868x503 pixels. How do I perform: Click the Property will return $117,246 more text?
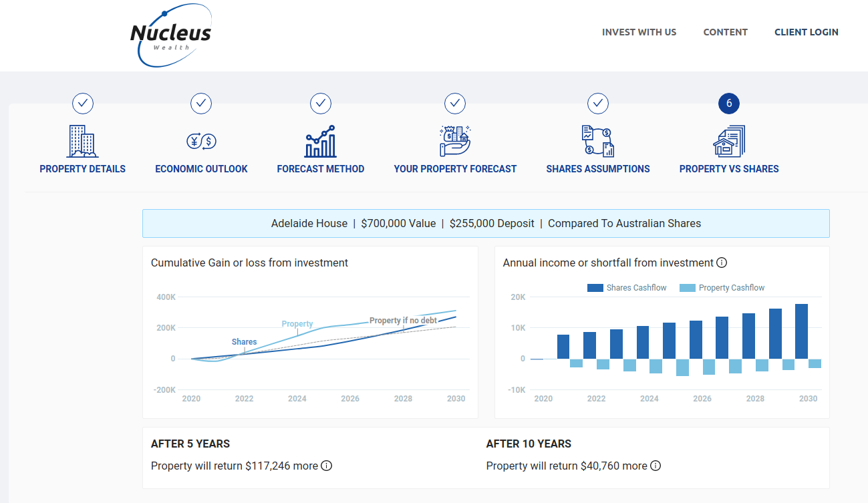pyautogui.click(x=235, y=466)
